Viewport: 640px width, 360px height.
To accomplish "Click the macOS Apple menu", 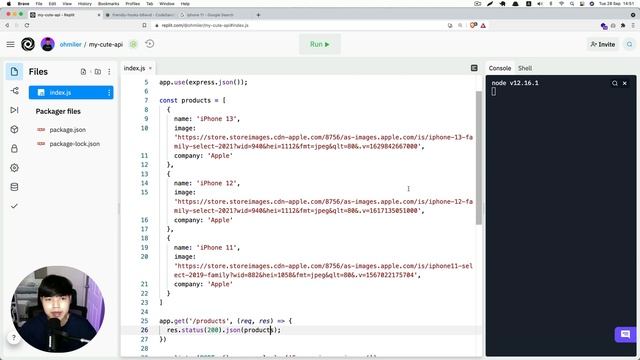I will coord(9,4).
